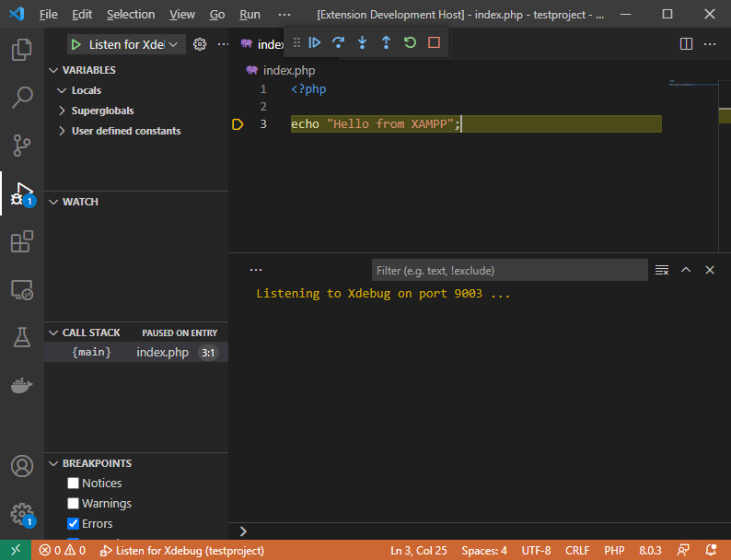
Task: Open debug sidebar more actions ellipsis
Action: tap(224, 44)
